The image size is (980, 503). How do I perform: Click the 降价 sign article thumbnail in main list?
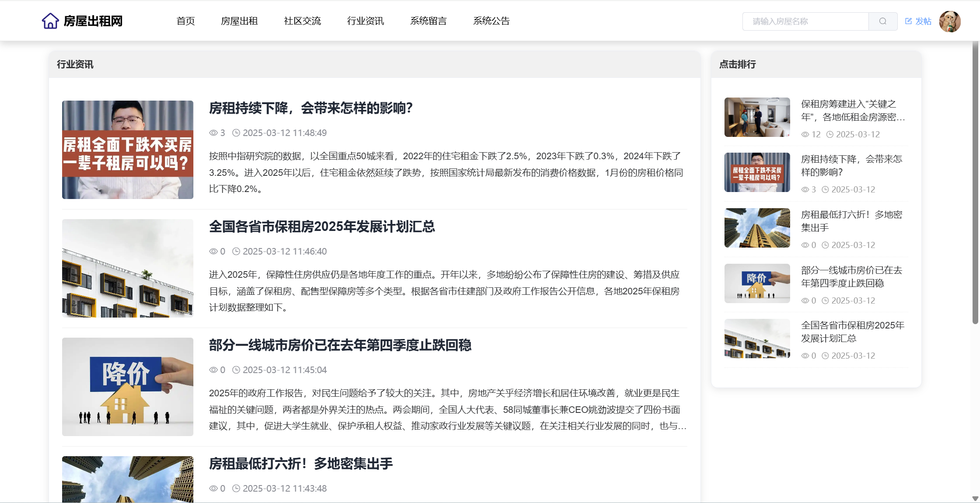pos(127,387)
